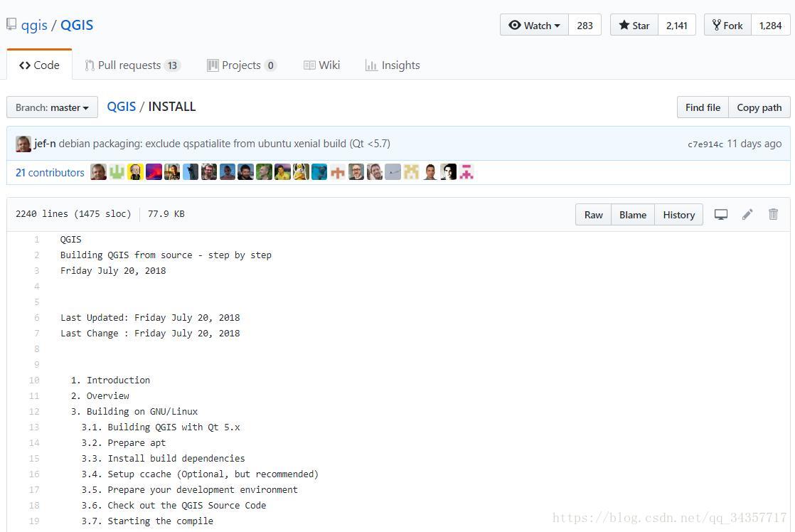The image size is (795, 532).
Task: Open the Blame view
Action: click(633, 215)
